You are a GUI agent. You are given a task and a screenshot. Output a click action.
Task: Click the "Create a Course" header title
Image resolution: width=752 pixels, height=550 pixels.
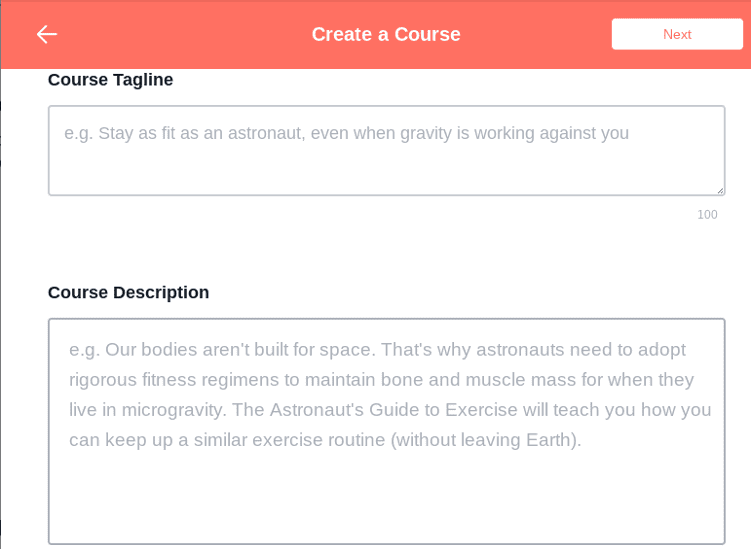tap(386, 34)
